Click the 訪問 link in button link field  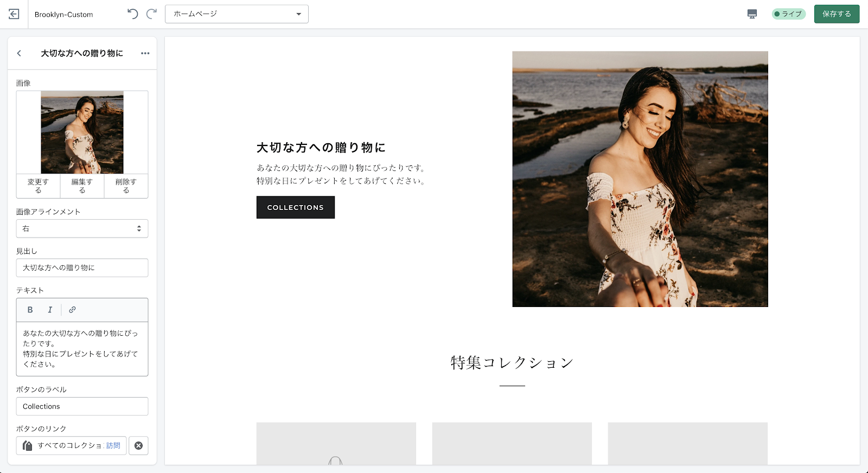pyautogui.click(x=113, y=445)
